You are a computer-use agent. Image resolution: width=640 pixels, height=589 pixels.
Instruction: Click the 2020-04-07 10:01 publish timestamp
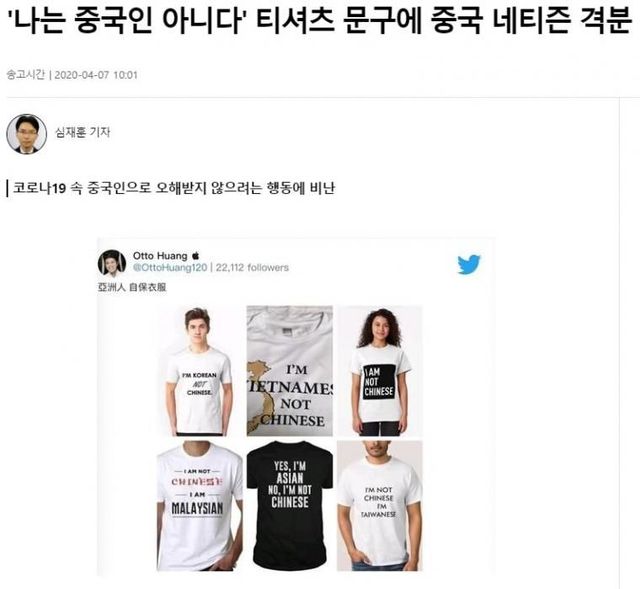click(x=96, y=75)
